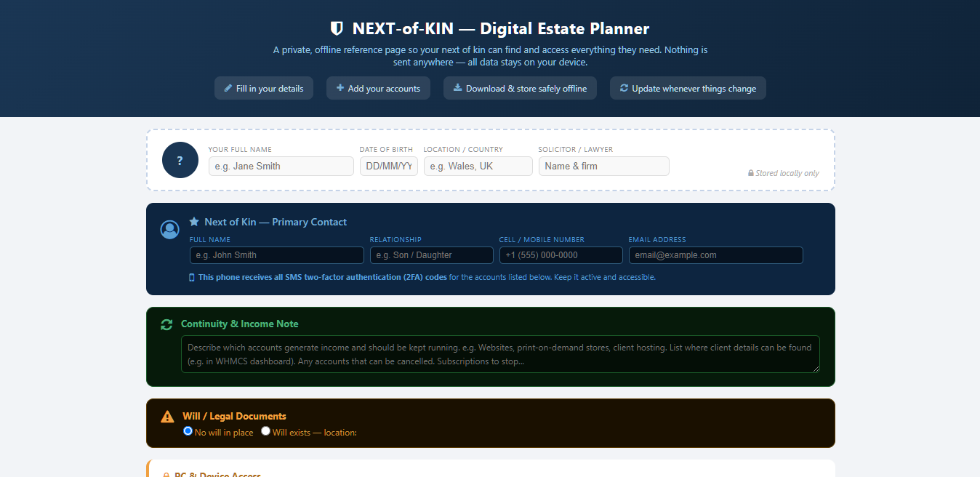Select the Will exists — location option
Viewport: 980px width, 477px height.
265,431
